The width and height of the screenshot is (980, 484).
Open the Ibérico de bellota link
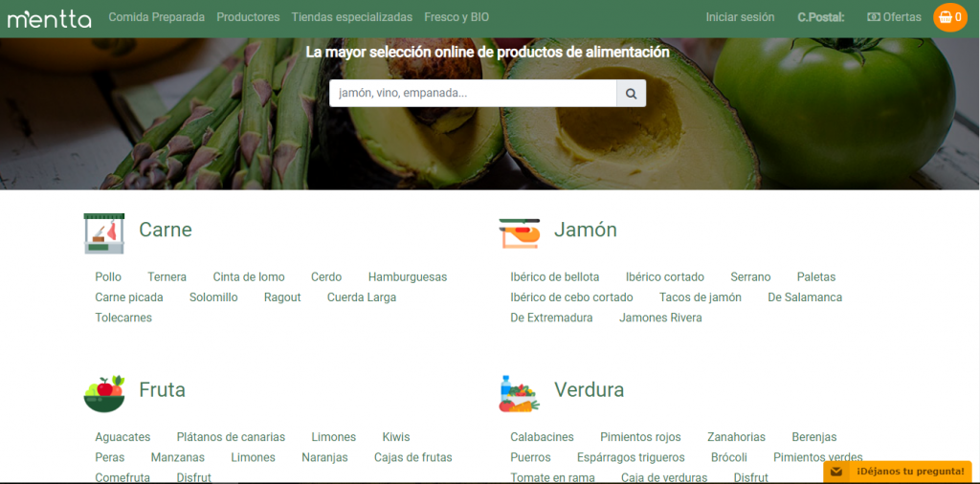pyautogui.click(x=555, y=277)
